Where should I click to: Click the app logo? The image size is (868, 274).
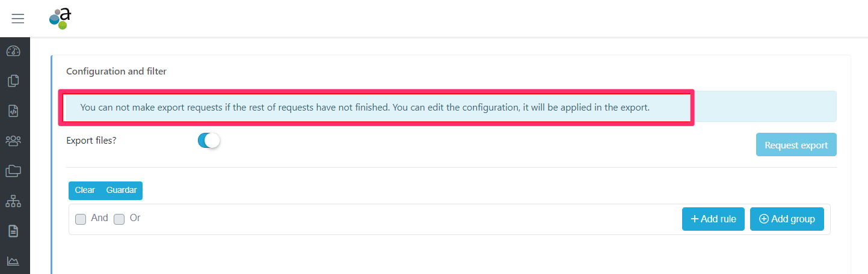60,19
